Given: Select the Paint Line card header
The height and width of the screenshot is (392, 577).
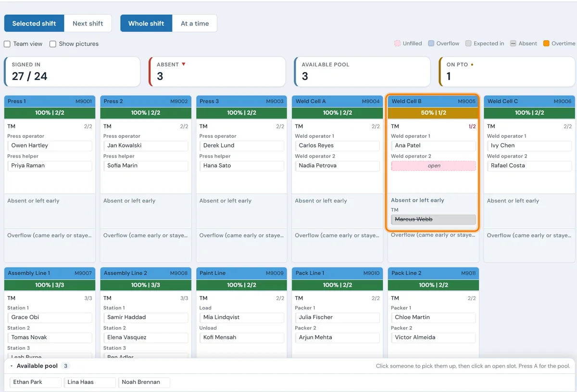Looking at the screenshot, I should pyautogui.click(x=241, y=273).
